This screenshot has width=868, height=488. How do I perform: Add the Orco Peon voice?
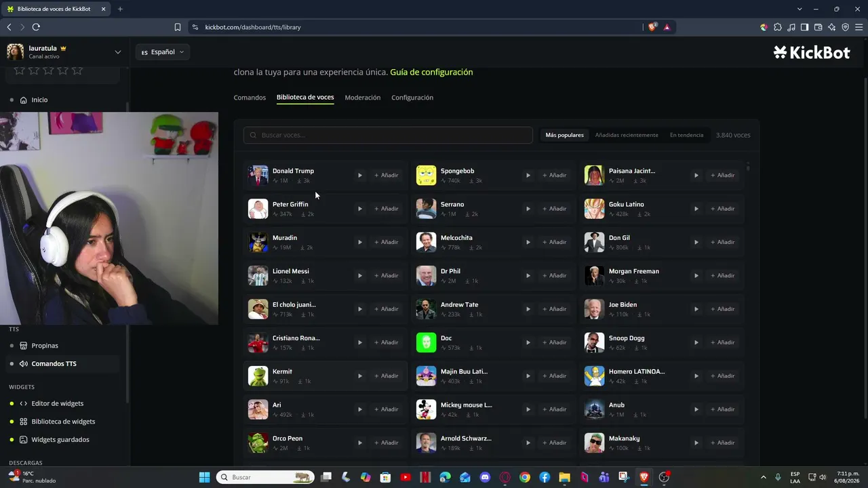[x=387, y=443]
